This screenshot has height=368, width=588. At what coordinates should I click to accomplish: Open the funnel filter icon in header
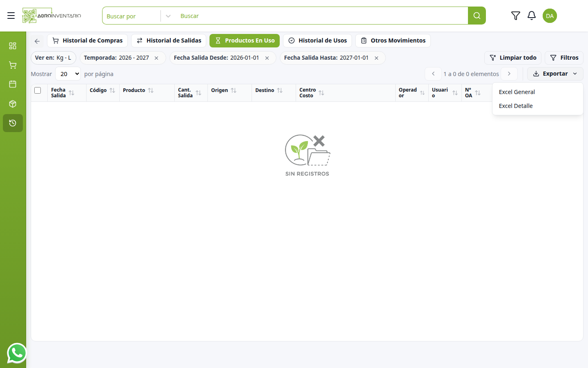[515, 16]
